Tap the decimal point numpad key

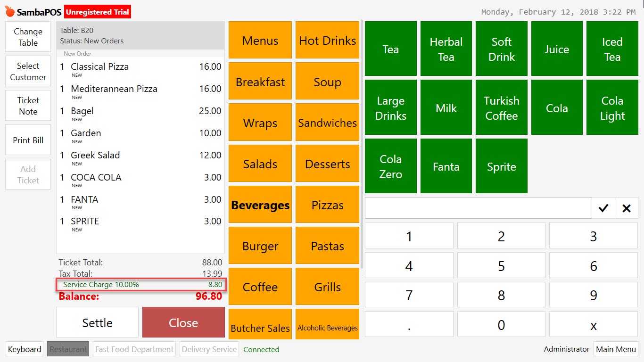[409, 324]
